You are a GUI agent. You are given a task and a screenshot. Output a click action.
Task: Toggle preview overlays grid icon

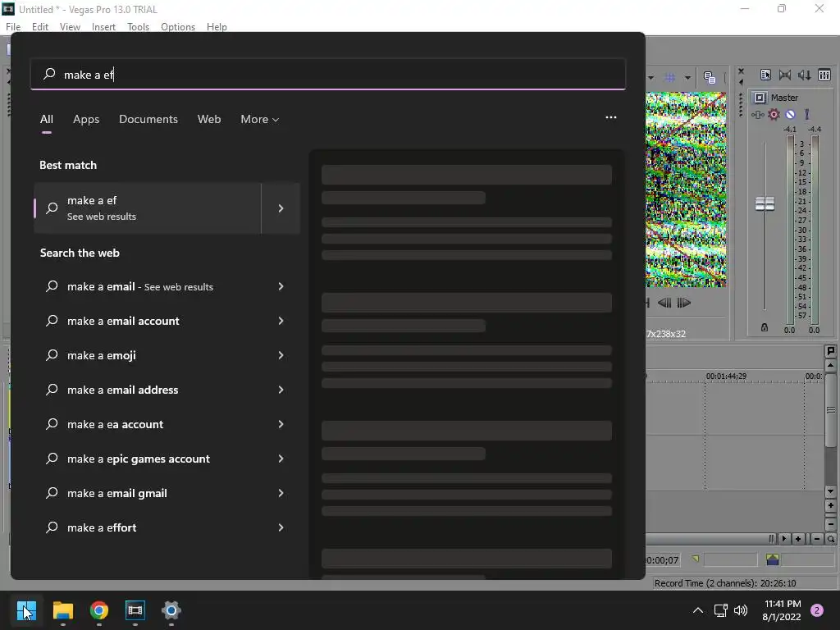tap(669, 78)
